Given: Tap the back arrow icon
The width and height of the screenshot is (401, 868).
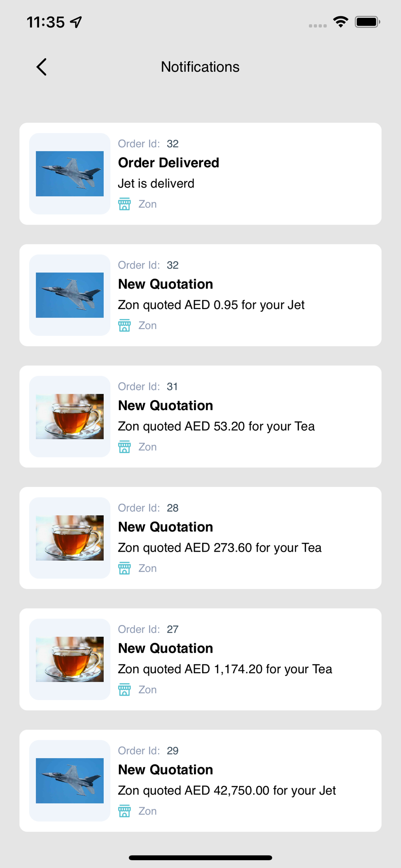Looking at the screenshot, I should [42, 67].
